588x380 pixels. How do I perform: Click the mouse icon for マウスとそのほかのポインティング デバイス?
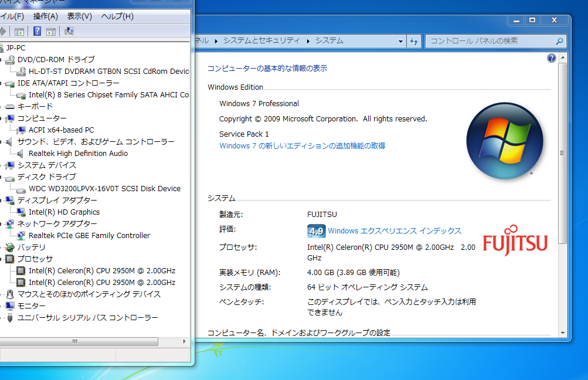[x=10, y=294]
